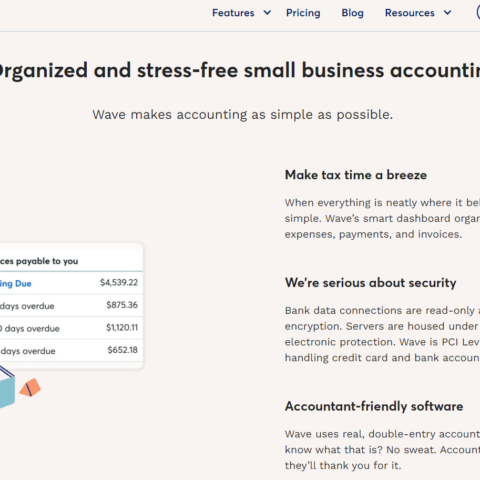Click the orange geometric shape illustration
This screenshot has width=480, height=480.
tap(30, 387)
